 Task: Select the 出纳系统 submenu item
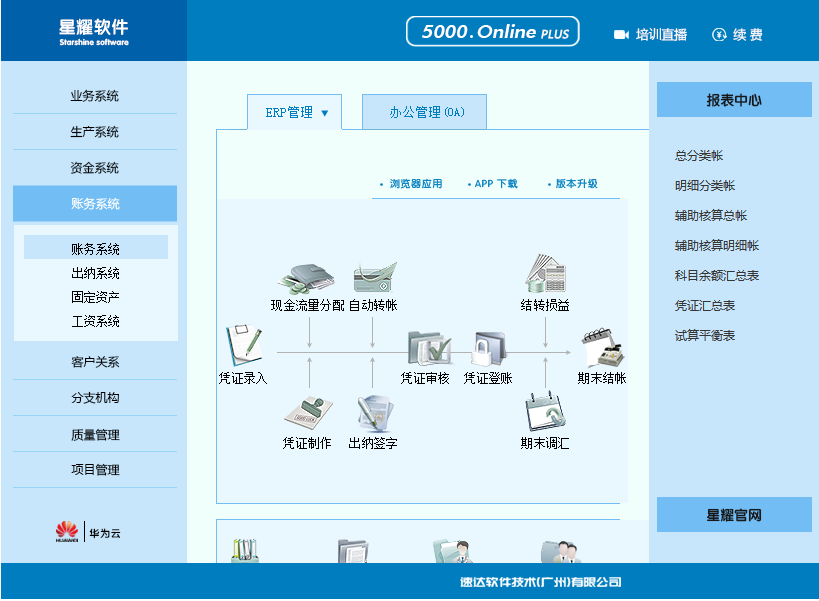[96, 273]
